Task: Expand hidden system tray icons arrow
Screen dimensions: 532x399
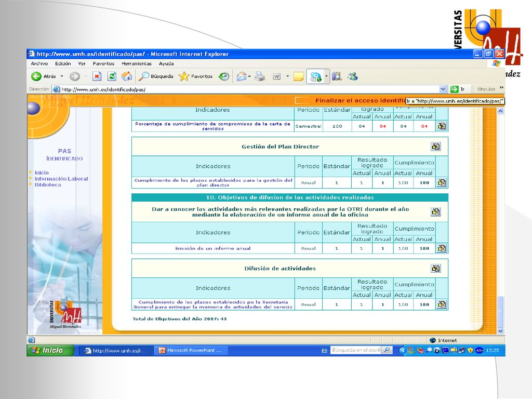Action: click(x=402, y=350)
